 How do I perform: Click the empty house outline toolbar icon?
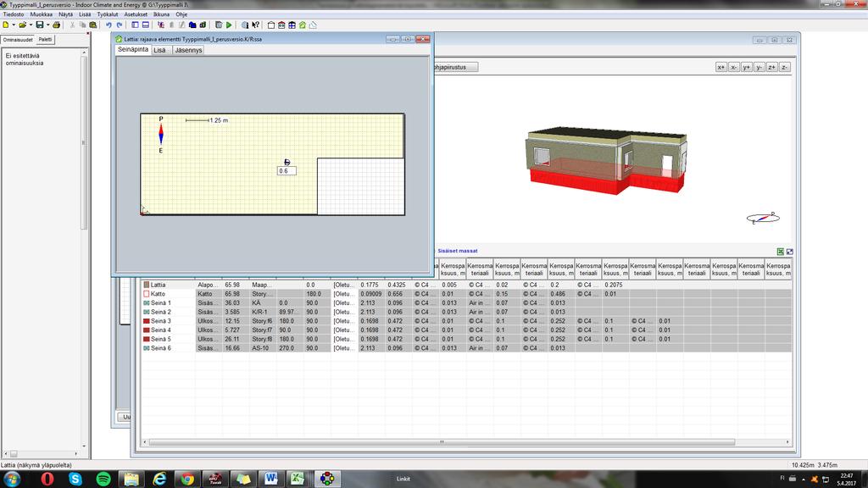(x=270, y=25)
